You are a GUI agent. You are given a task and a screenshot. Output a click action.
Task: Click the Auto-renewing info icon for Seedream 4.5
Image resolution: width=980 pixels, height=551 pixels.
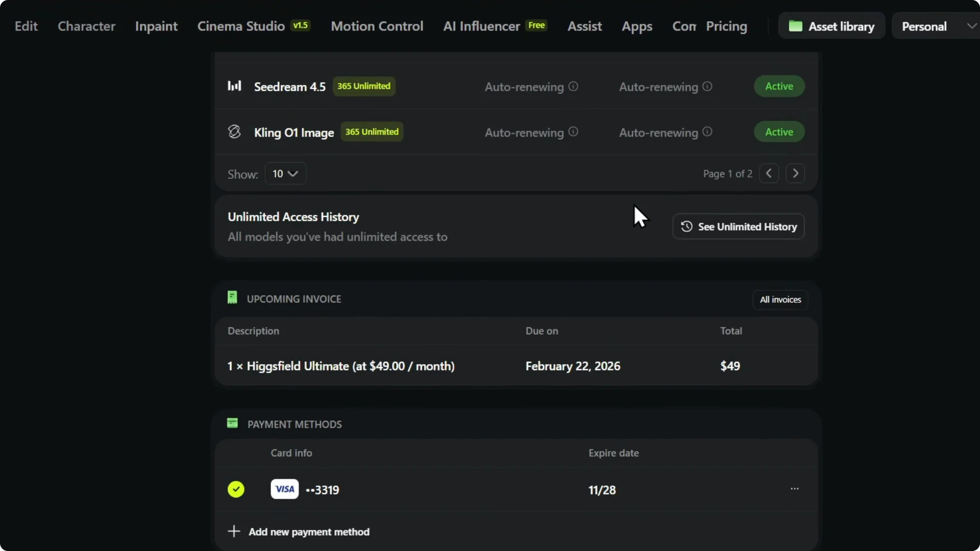[x=573, y=87]
